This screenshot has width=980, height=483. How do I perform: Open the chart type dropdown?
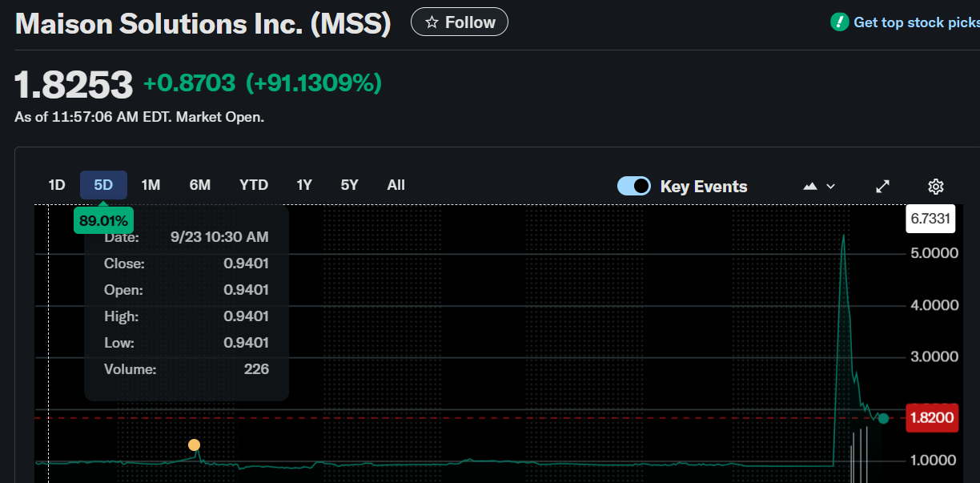[819, 186]
